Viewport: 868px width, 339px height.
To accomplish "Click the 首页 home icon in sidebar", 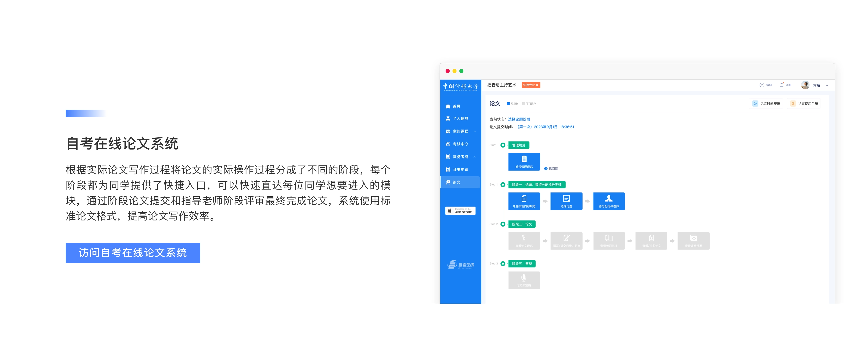I will tap(448, 106).
